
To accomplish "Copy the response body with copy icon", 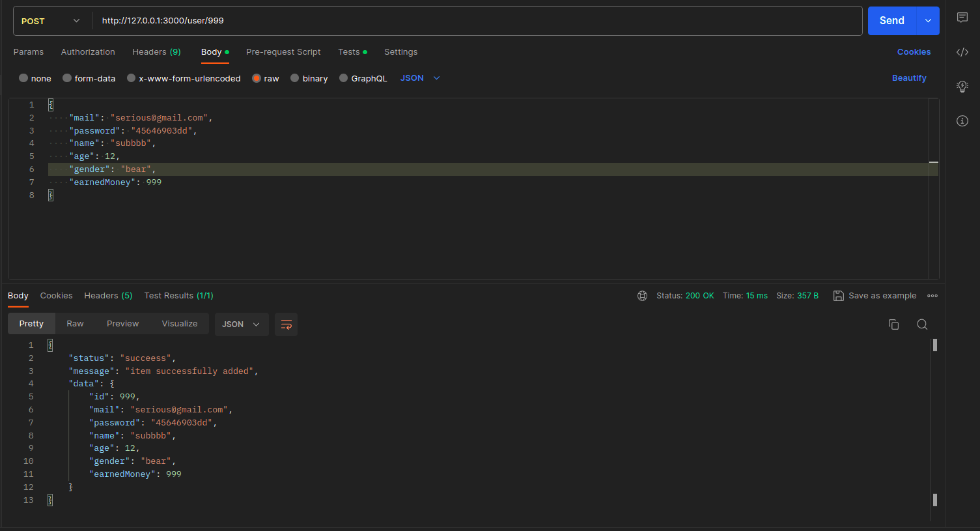I will pos(893,324).
